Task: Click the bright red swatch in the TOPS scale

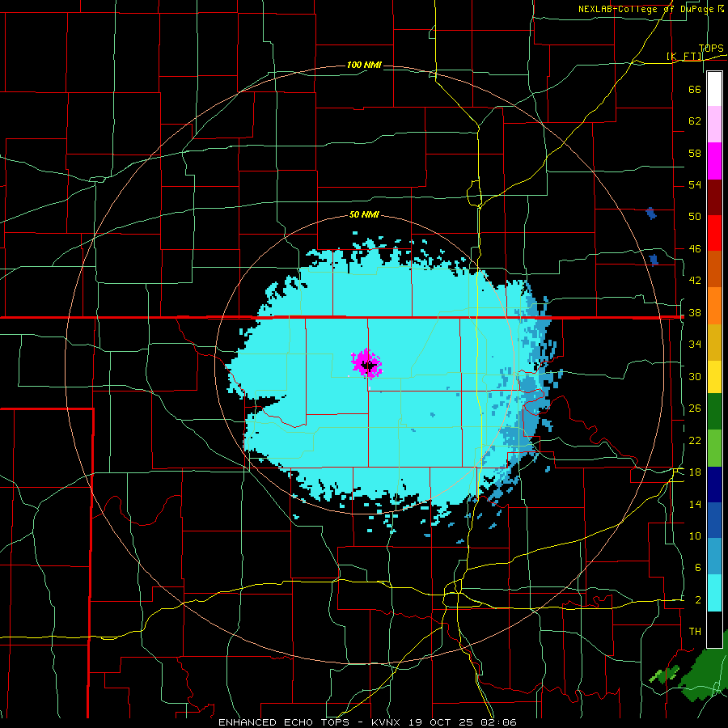Action: [714, 233]
